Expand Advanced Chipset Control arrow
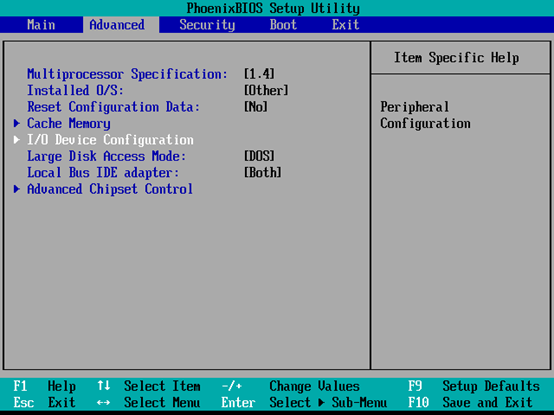Viewport: 554px width, 415px height. [x=17, y=189]
